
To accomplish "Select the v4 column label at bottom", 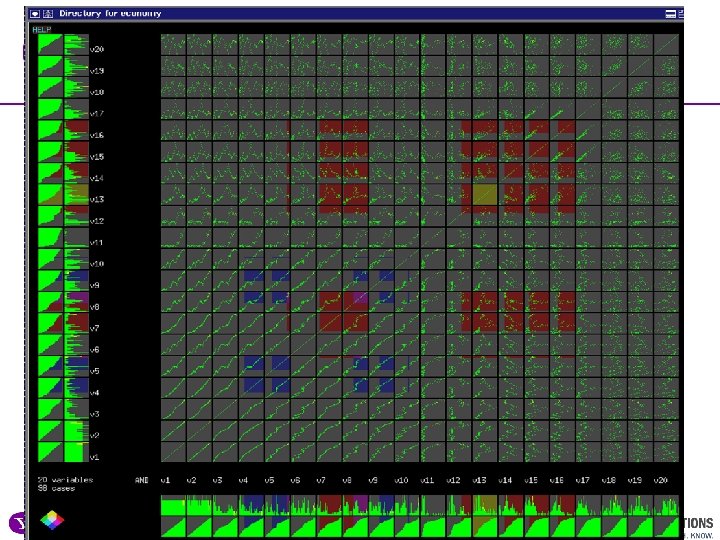I will tap(243, 480).
